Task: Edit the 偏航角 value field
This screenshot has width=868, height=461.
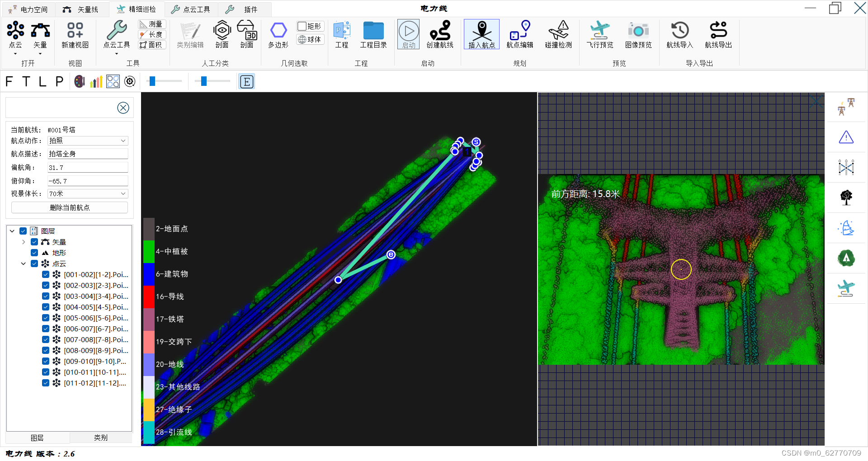Action: pos(88,168)
